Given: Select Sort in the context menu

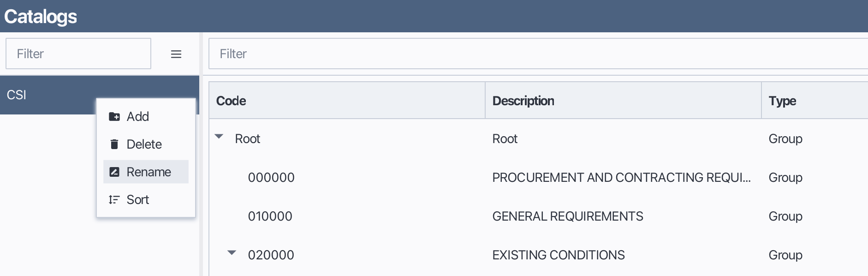Looking at the screenshot, I should [x=137, y=199].
